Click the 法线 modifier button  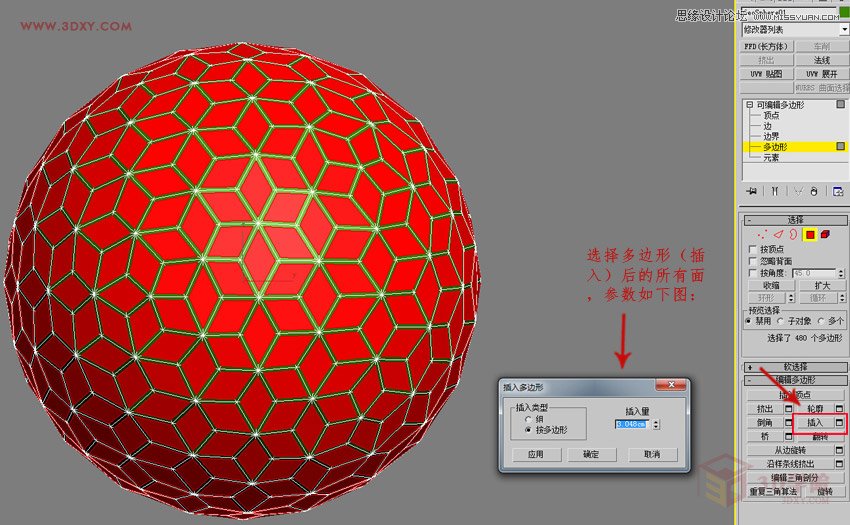[822, 60]
